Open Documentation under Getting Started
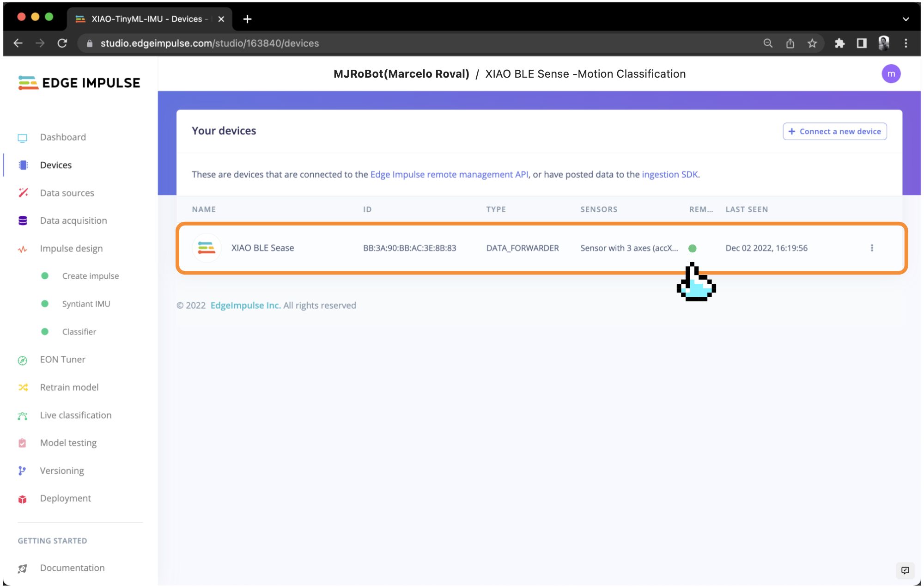Image resolution: width=924 pixels, height=587 pixels. pos(72,568)
